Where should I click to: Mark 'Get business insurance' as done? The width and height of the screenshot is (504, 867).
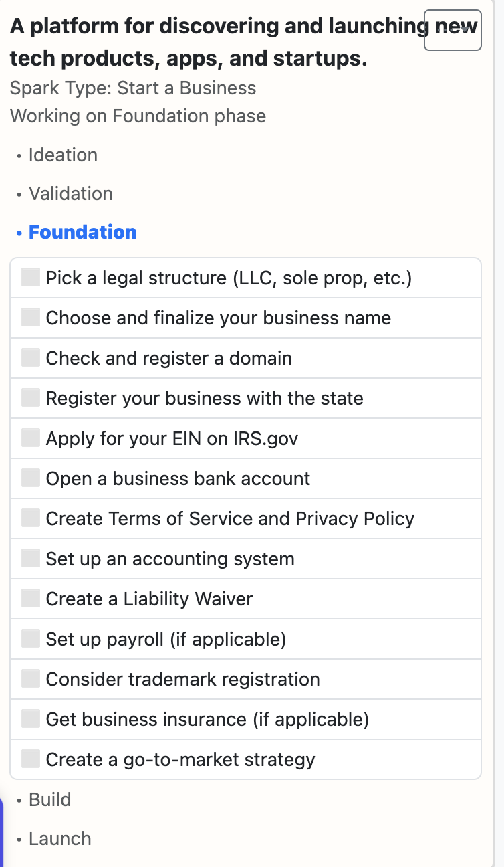coord(31,718)
